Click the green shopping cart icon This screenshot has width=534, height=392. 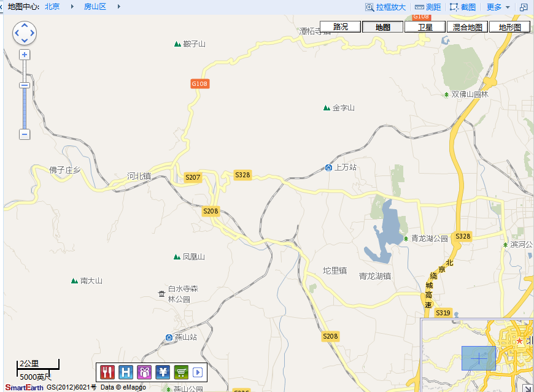click(181, 372)
